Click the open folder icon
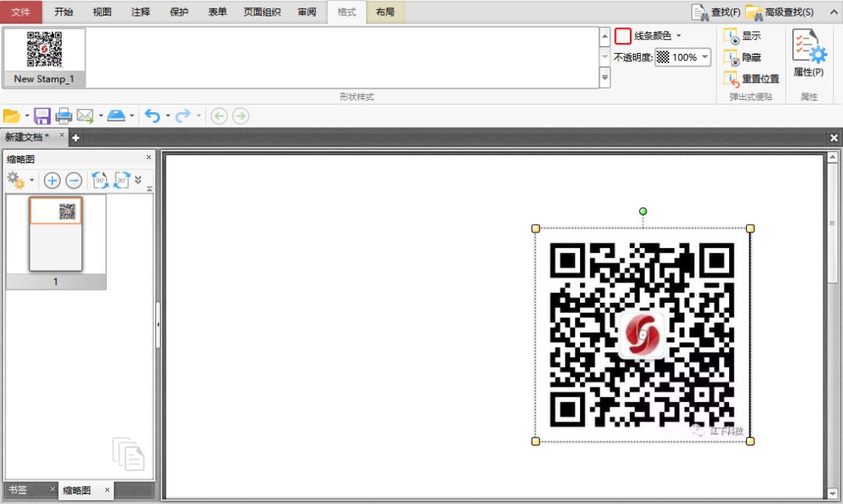This screenshot has width=843, height=504. tap(11, 116)
